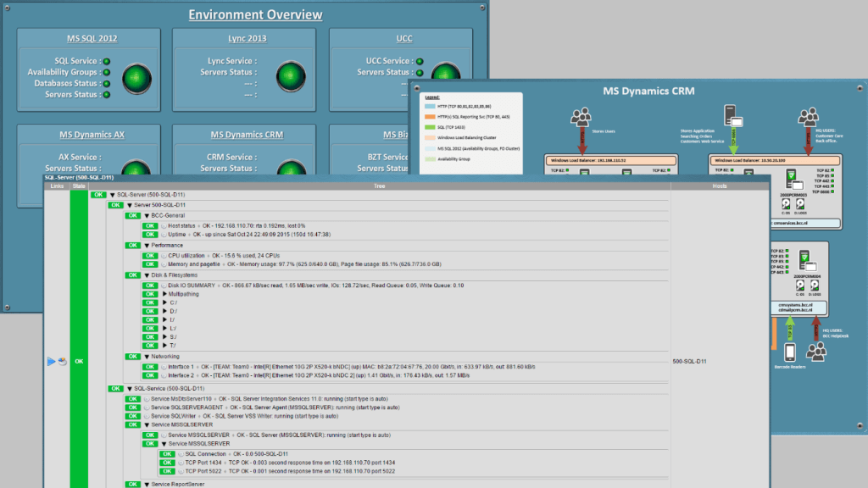
Task: Open the Lync 2013 title link
Action: click(247, 39)
